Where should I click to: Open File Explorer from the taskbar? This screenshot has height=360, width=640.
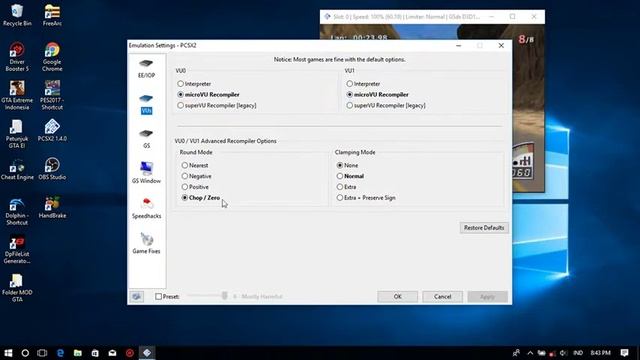[x=78, y=353]
